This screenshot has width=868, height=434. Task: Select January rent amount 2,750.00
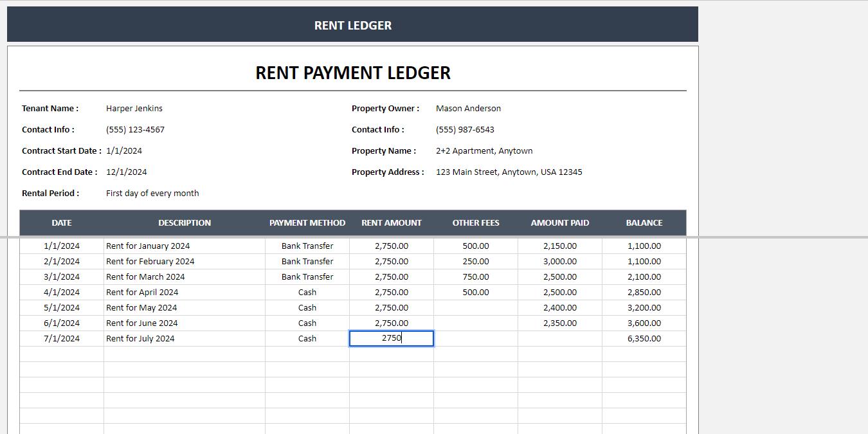tap(392, 246)
